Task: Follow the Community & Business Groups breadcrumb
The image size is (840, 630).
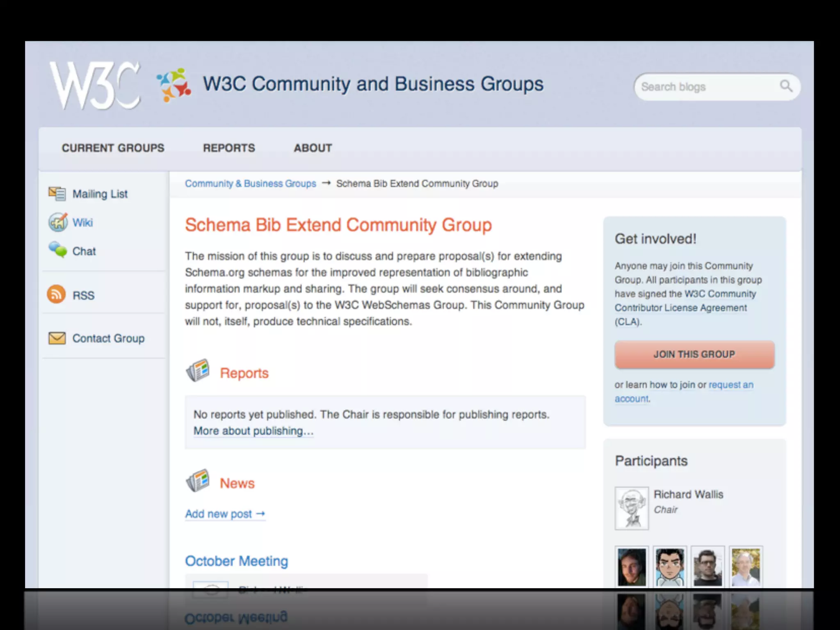Action: pyautogui.click(x=250, y=184)
